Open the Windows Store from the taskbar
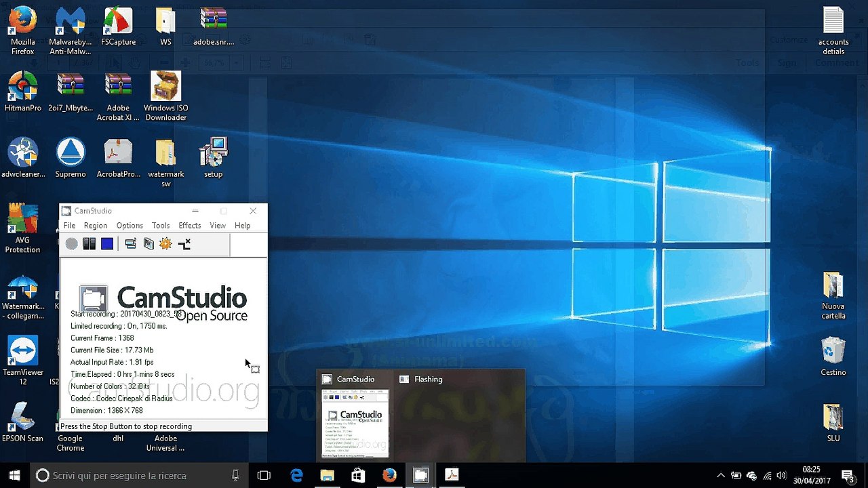 click(358, 476)
